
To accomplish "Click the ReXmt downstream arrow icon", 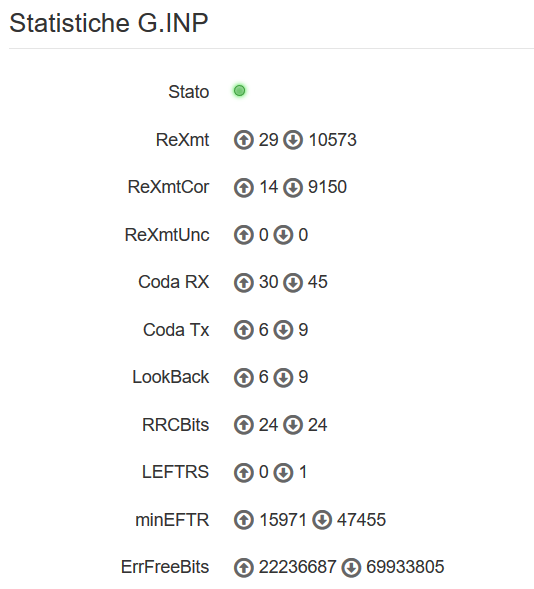I will coord(293,140).
